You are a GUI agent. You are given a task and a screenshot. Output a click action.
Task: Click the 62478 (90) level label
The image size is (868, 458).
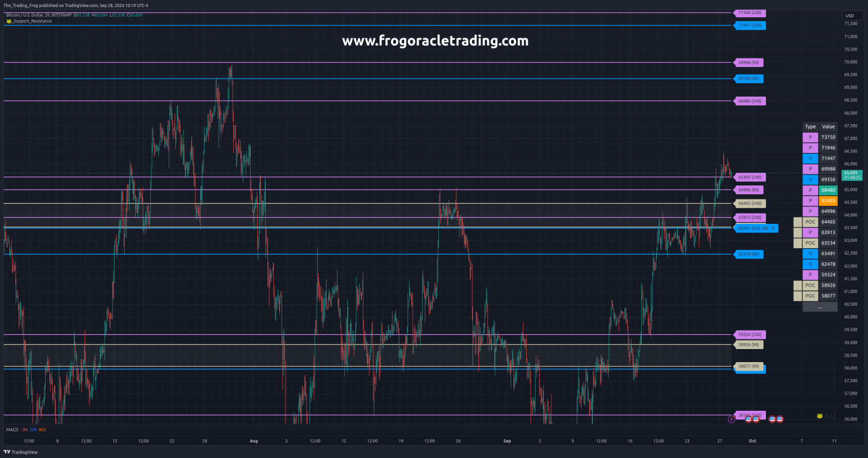[748, 254]
